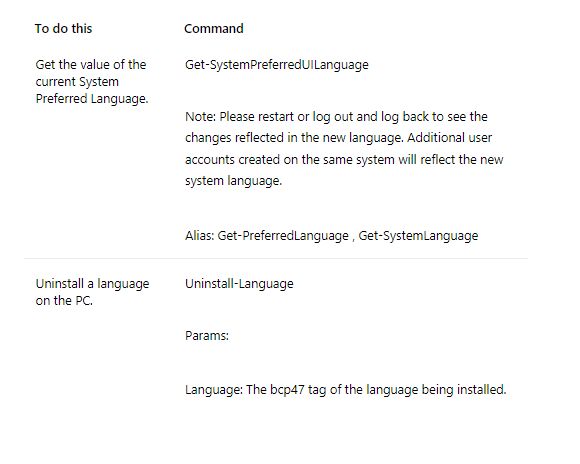Select the Uninstall-Language command text
The image size is (580, 464).
[x=239, y=284]
